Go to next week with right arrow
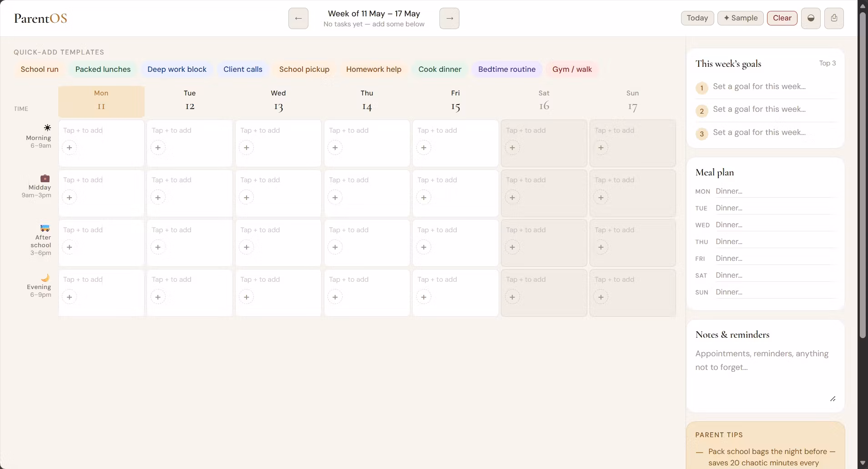The height and width of the screenshot is (469, 868). pos(449,18)
